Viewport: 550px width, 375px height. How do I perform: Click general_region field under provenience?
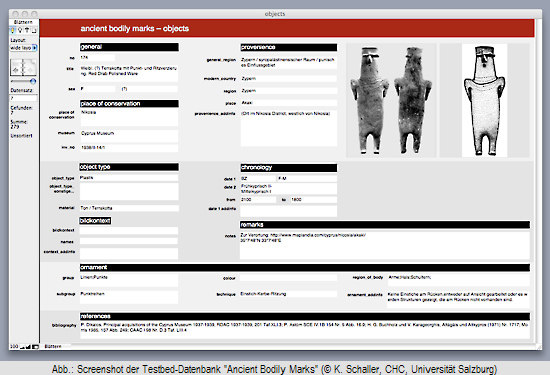(x=289, y=62)
